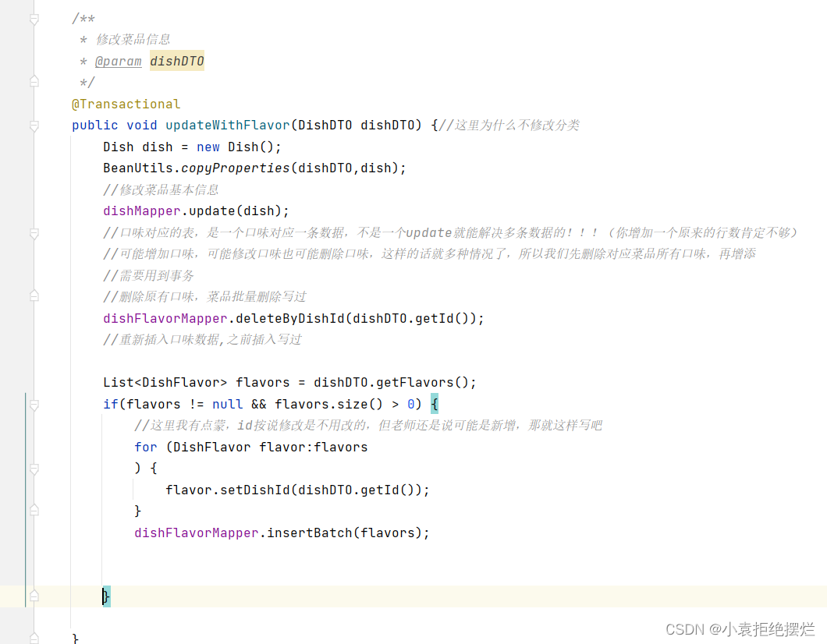The width and height of the screenshot is (827, 644).
Task: Click dishMapper in the update(dish) line
Action: tap(142, 211)
